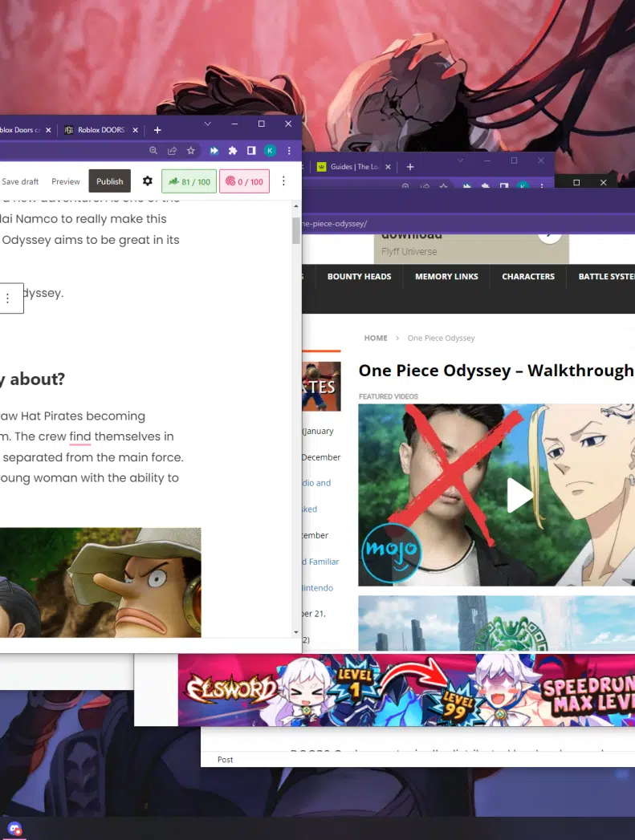This screenshot has width=635, height=840.
Task: Open the second featured video thumbnail with city skyline
Action: tap(496, 623)
